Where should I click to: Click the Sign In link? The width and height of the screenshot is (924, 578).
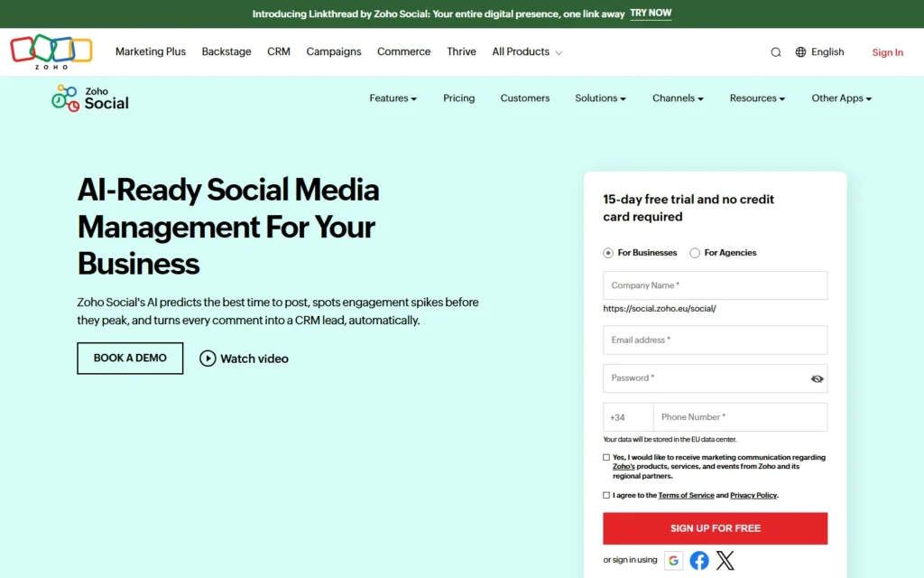point(888,51)
